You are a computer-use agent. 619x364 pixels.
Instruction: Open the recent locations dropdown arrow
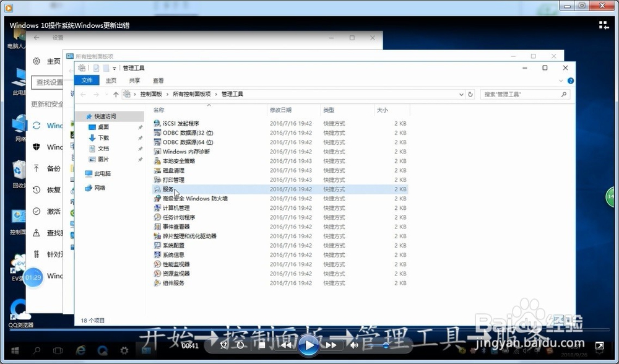tap(106, 94)
